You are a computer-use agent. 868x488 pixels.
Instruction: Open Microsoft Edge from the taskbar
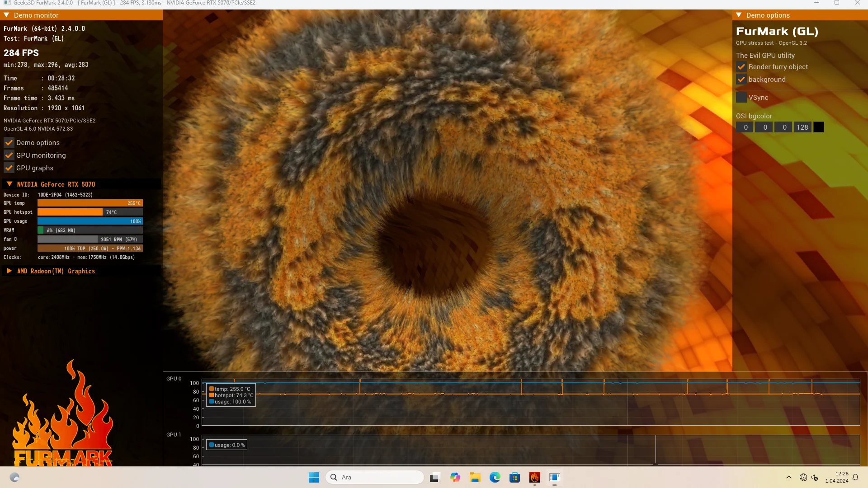coord(495,477)
